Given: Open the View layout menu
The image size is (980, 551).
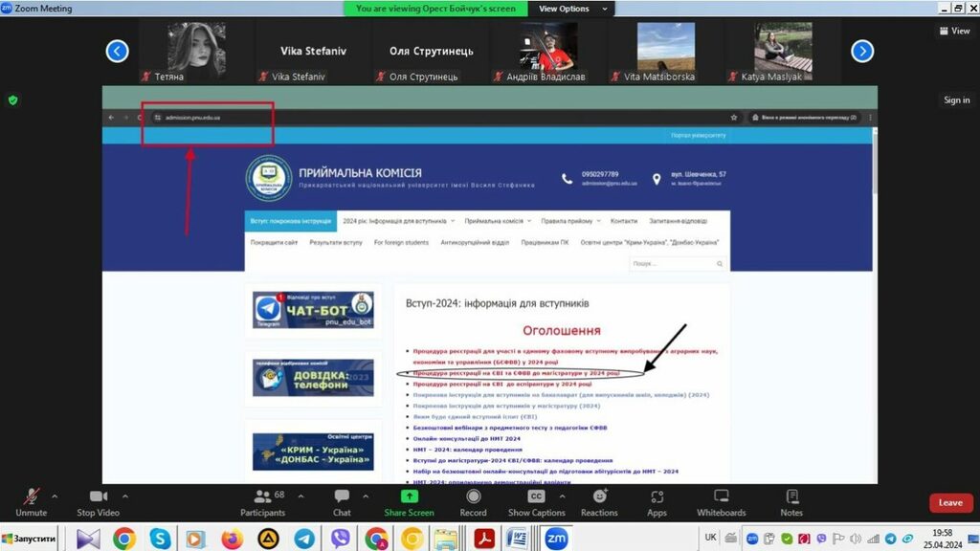Looking at the screenshot, I should (954, 31).
